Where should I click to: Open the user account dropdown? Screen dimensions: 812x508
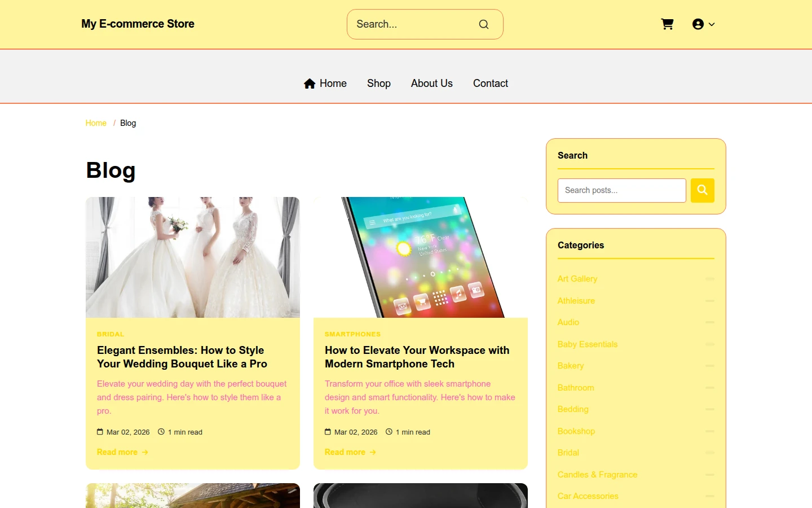(x=703, y=24)
